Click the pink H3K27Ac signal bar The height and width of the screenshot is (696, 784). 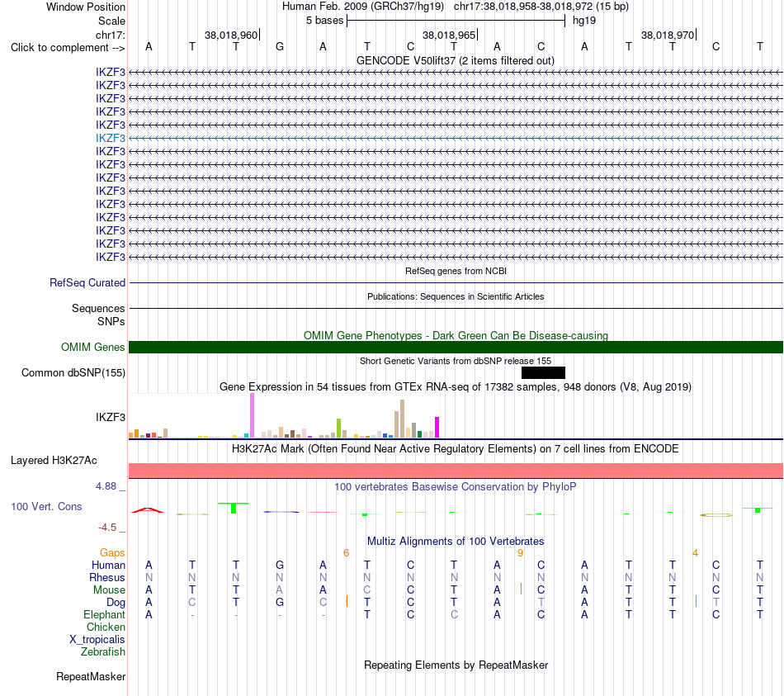tap(456, 471)
